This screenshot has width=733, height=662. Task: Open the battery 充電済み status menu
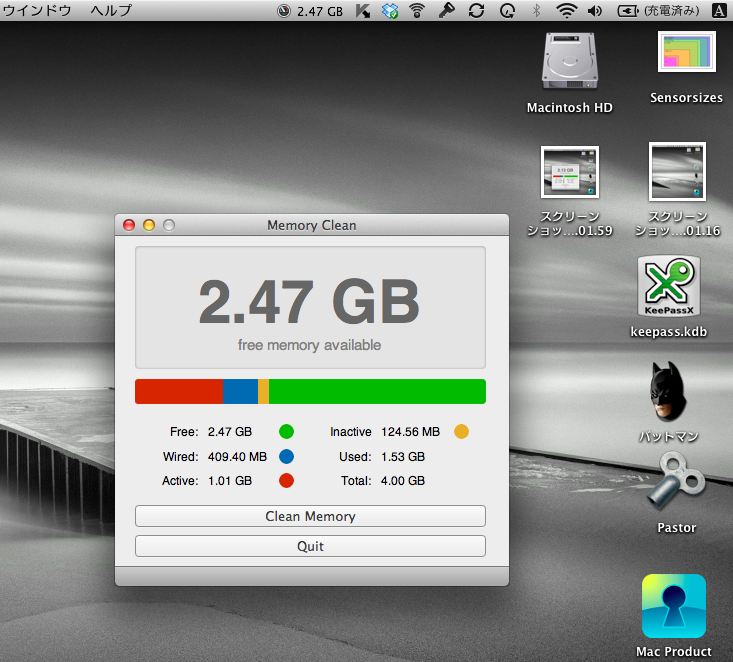[x=659, y=10]
